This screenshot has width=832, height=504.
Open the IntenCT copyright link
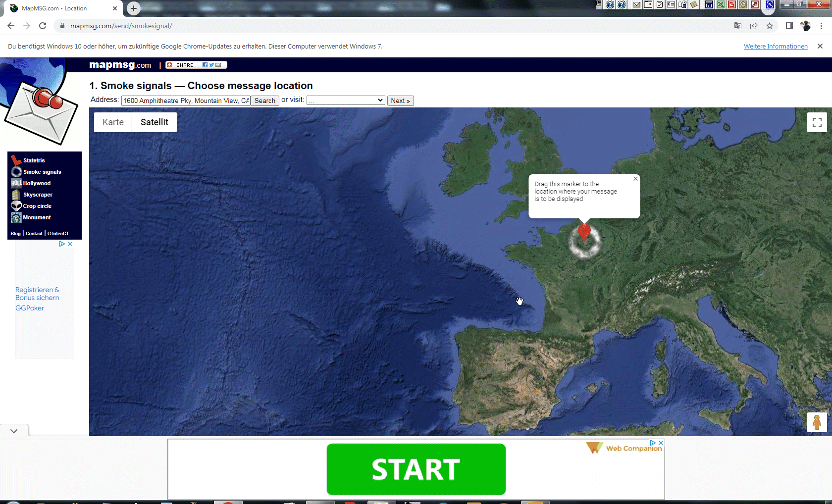point(58,234)
